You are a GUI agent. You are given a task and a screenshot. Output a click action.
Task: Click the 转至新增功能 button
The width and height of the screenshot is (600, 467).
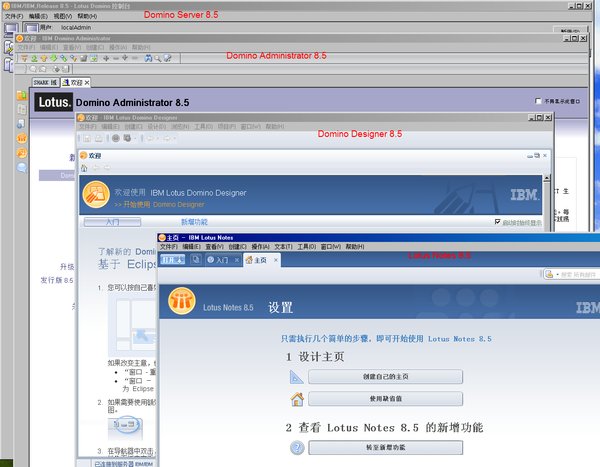pyautogui.click(x=386, y=447)
